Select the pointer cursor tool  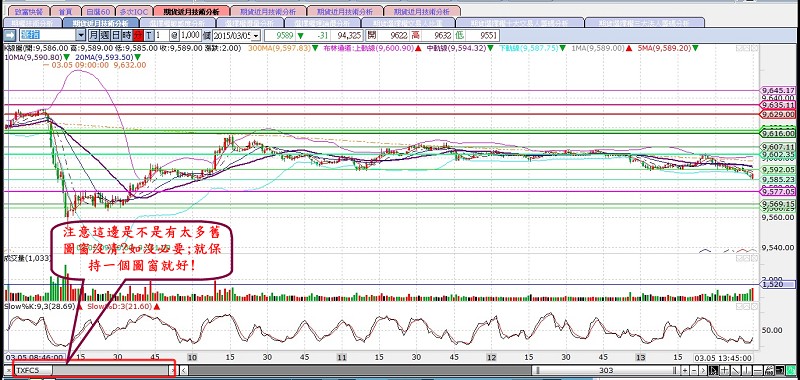pyautogui.click(x=714, y=370)
